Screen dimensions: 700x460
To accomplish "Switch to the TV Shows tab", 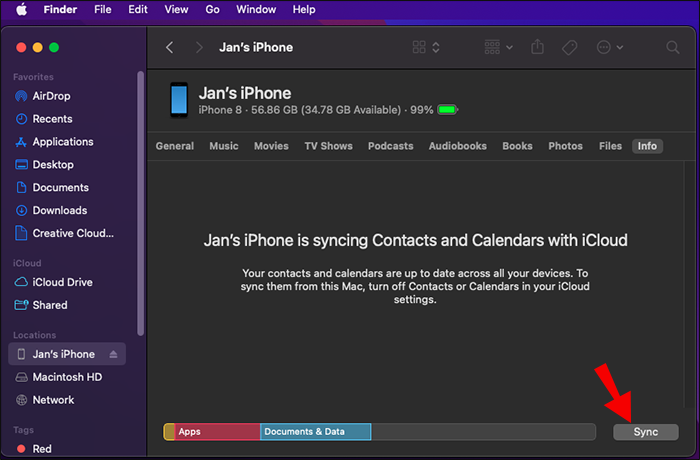I will 328,146.
